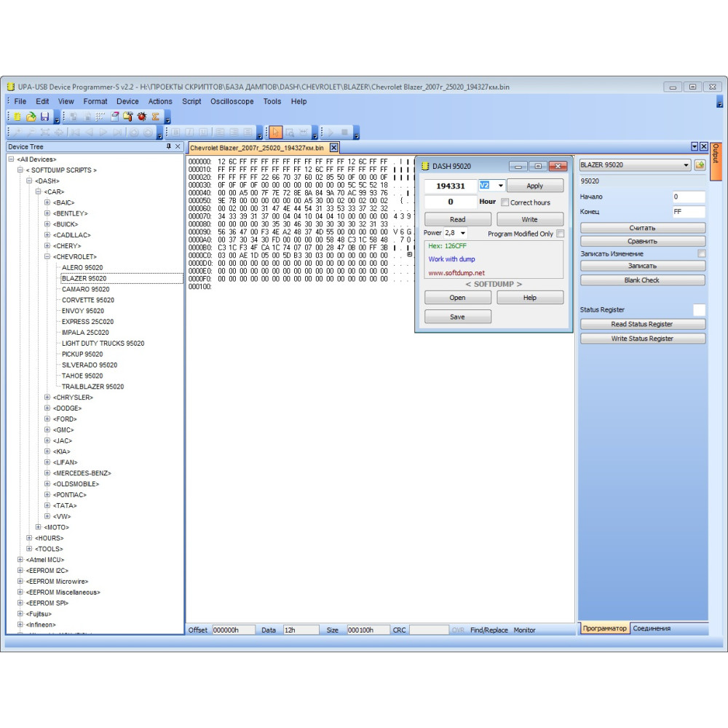Screen dimensions: 728x728
Task: Click the Stop script square icon
Action: tap(344, 132)
